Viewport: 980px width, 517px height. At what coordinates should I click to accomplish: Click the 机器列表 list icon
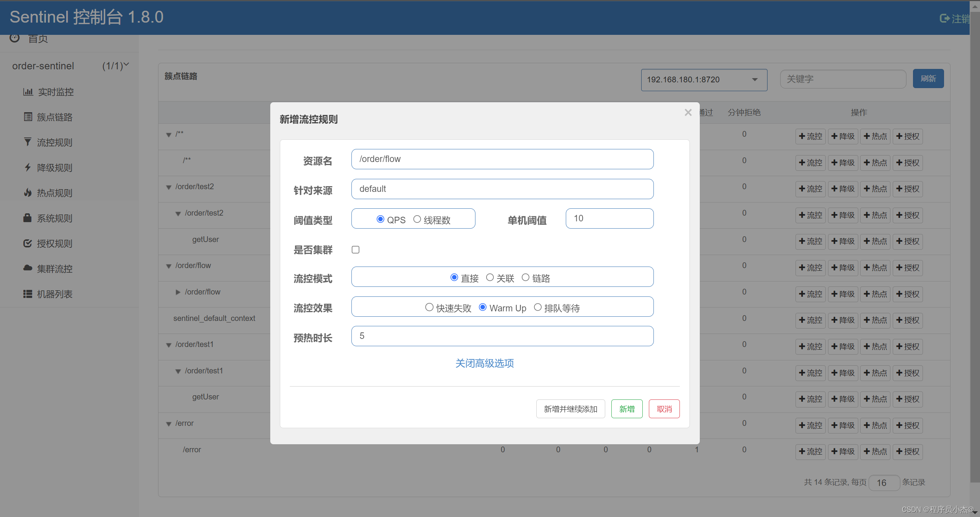pos(28,294)
